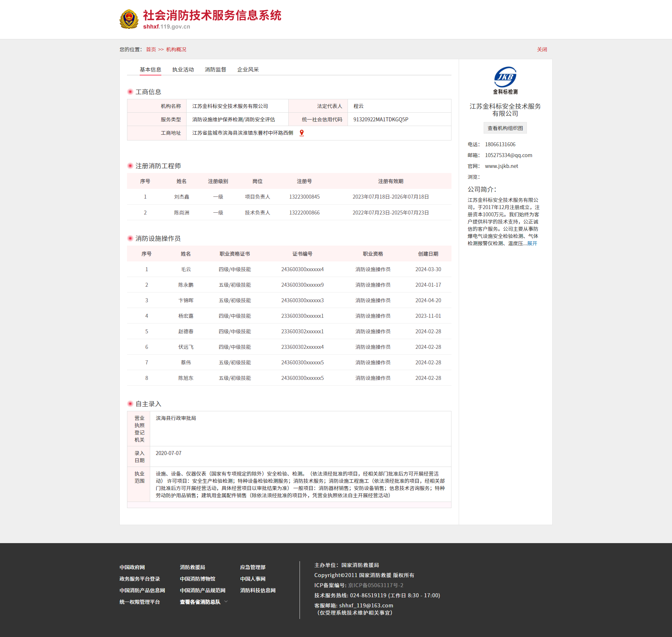Click 关闭 link at top right
672x637 pixels.
(542, 49)
